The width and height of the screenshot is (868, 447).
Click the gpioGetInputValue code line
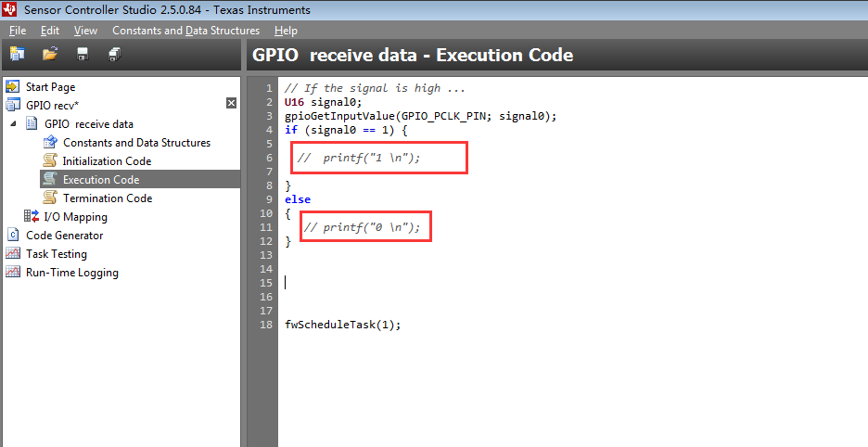pyautogui.click(x=421, y=116)
